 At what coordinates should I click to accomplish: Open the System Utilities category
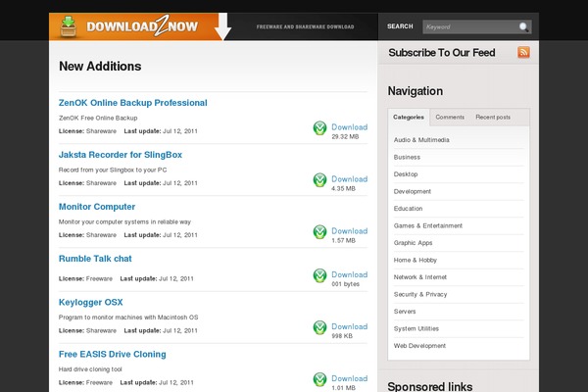pos(416,328)
